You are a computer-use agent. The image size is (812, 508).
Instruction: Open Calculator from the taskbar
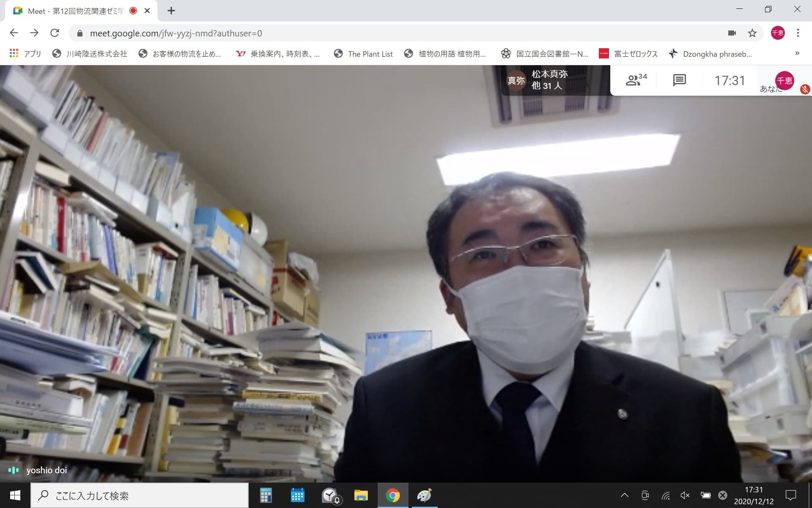(266, 495)
